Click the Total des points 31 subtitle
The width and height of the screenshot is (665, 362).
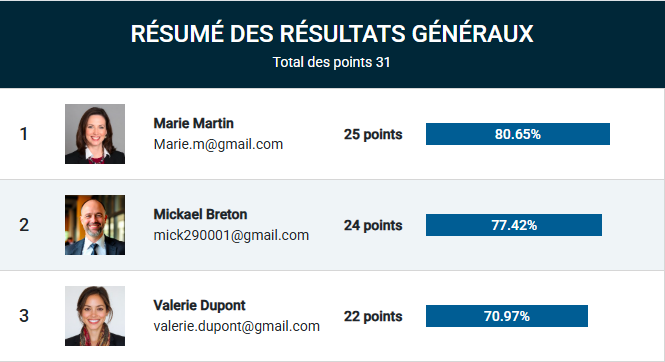[x=331, y=62]
